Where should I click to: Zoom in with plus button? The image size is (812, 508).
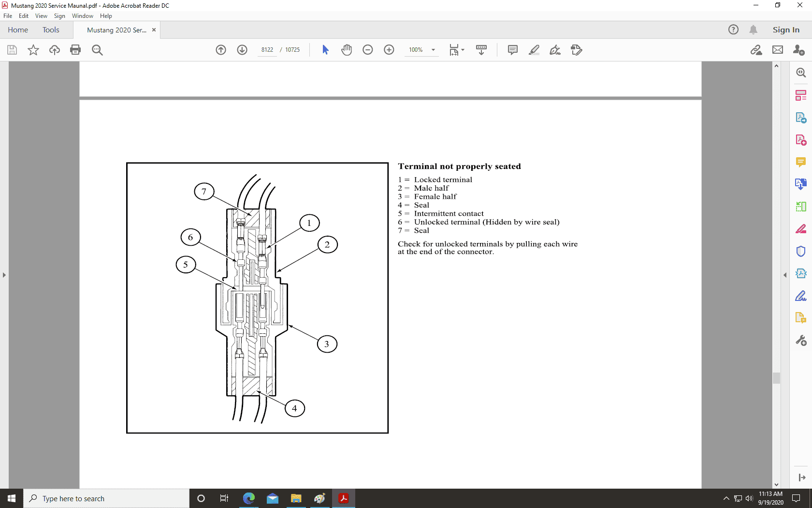point(389,50)
